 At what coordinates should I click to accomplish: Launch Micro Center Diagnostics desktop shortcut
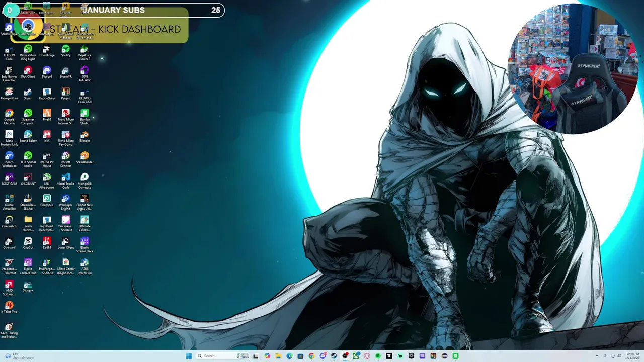(x=65, y=266)
